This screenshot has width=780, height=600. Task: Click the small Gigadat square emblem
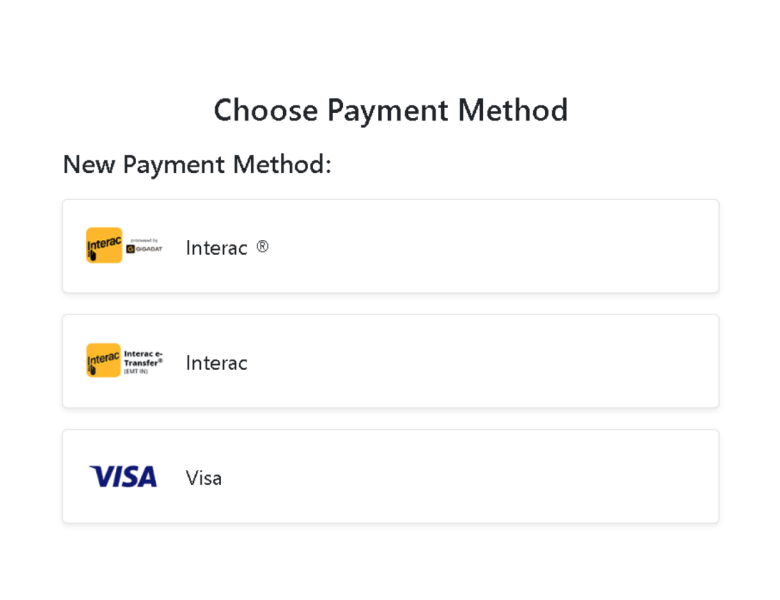[x=131, y=249]
